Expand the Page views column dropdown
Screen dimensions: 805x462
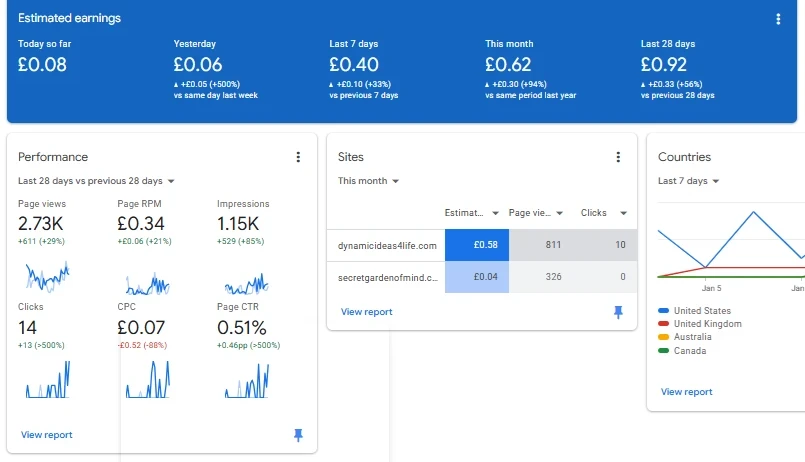(560, 213)
